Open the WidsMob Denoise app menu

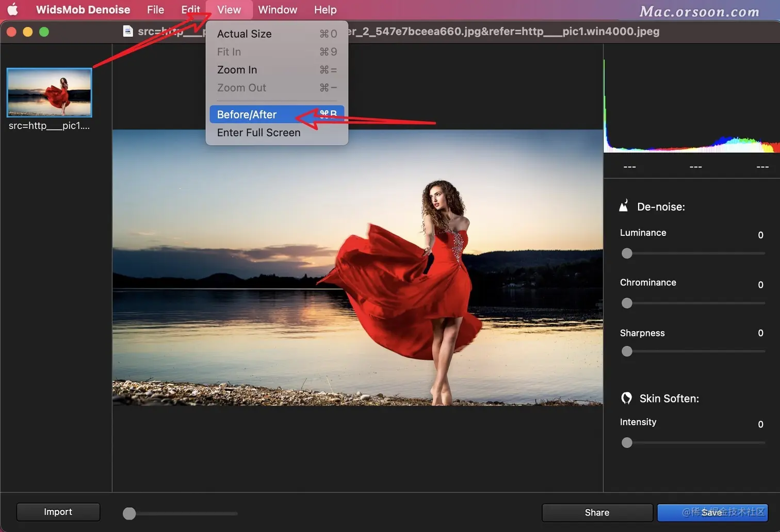pyautogui.click(x=83, y=9)
